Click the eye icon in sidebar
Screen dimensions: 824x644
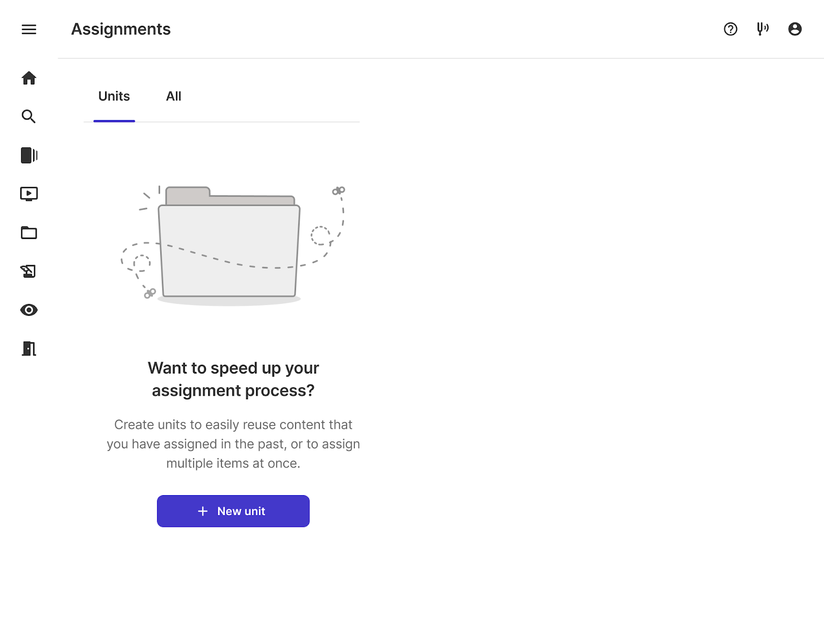click(29, 310)
